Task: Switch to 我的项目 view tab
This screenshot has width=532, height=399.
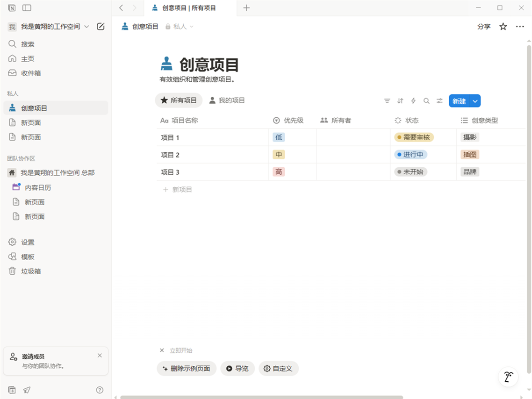Action: [x=227, y=100]
